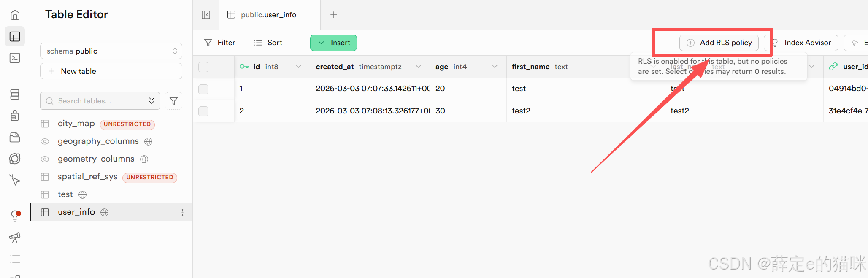Open the Table Editor sidebar icon
868x278 pixels.
[x=15, y=37]
